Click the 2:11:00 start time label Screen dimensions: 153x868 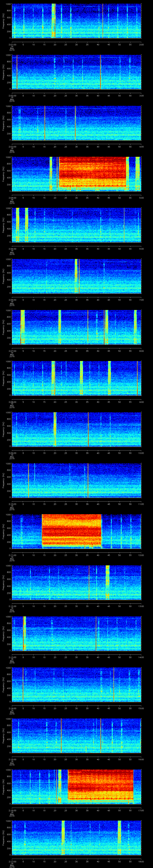12,555
